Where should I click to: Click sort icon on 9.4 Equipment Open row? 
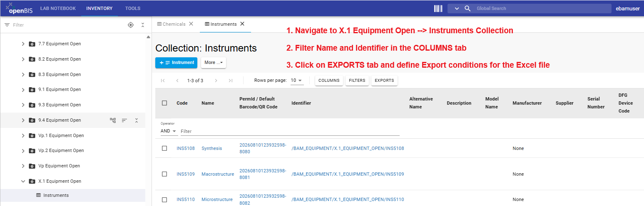tap(124, 120)
